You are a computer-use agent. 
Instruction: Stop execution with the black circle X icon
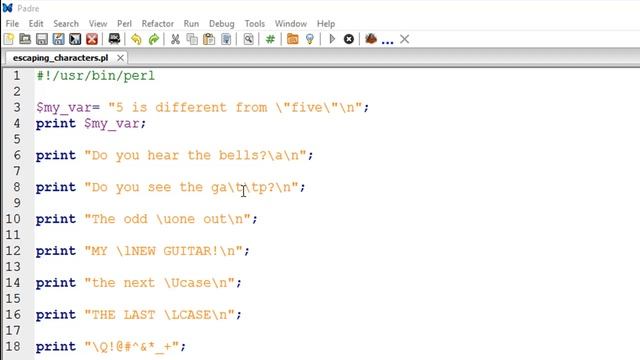(349, 39)
